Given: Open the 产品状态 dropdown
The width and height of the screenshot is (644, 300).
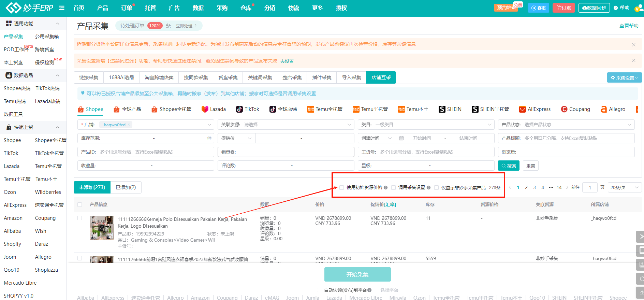Looking at the screenshot, I should [566, 125].
